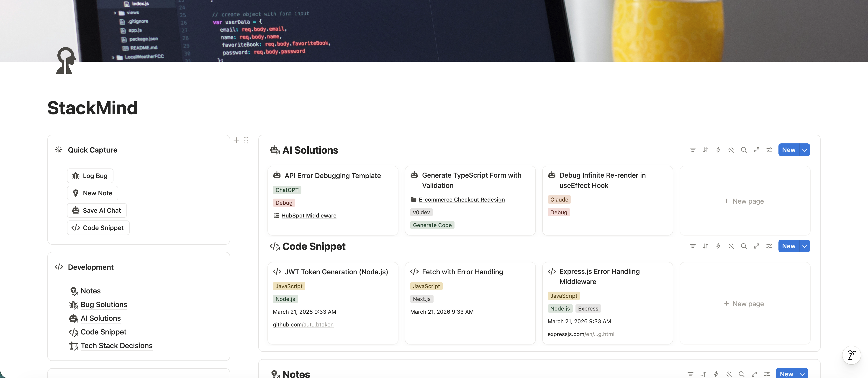Screen dimensions: 868x378
Task: Open the filter icon for AI Solutions database
Action: (x=693, y=150)
